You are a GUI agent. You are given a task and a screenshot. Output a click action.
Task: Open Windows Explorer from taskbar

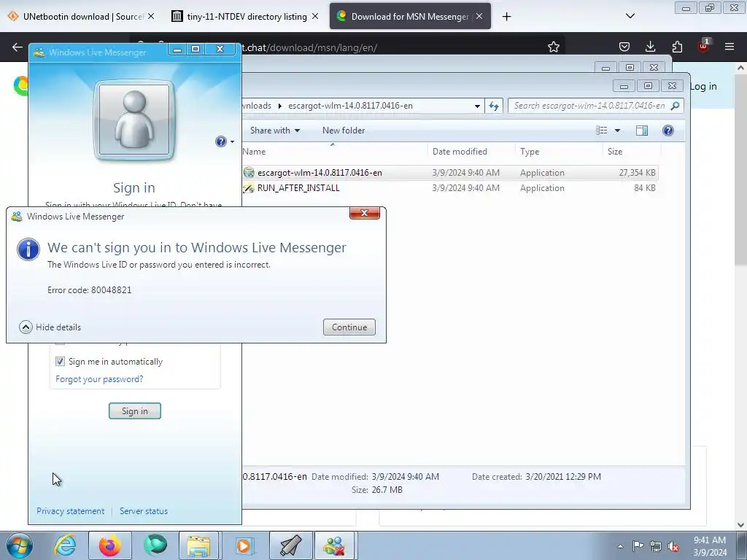[198, 545]
